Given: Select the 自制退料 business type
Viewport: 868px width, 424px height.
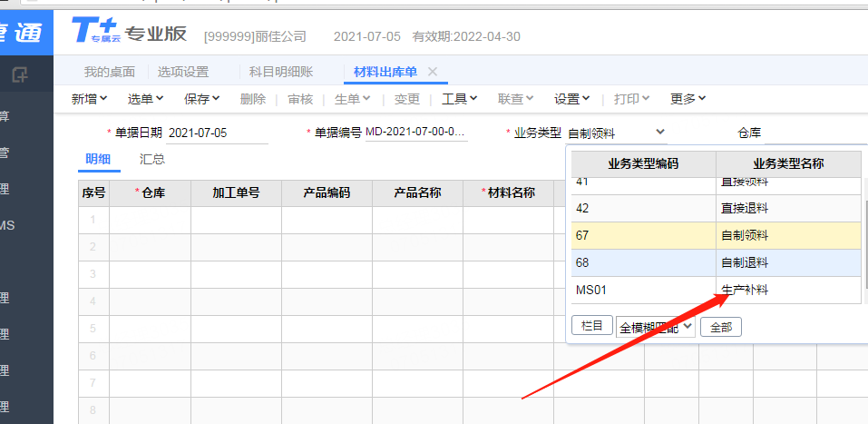Looking at the screenshot, I should 745,262.
